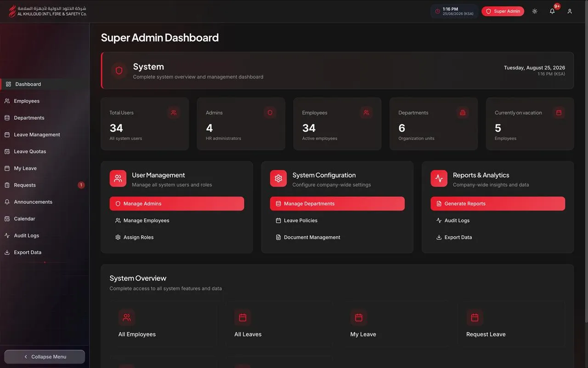This screenshot has height=368, width=588.
Task: Click the System Overview heading
Action: (138, 278)
